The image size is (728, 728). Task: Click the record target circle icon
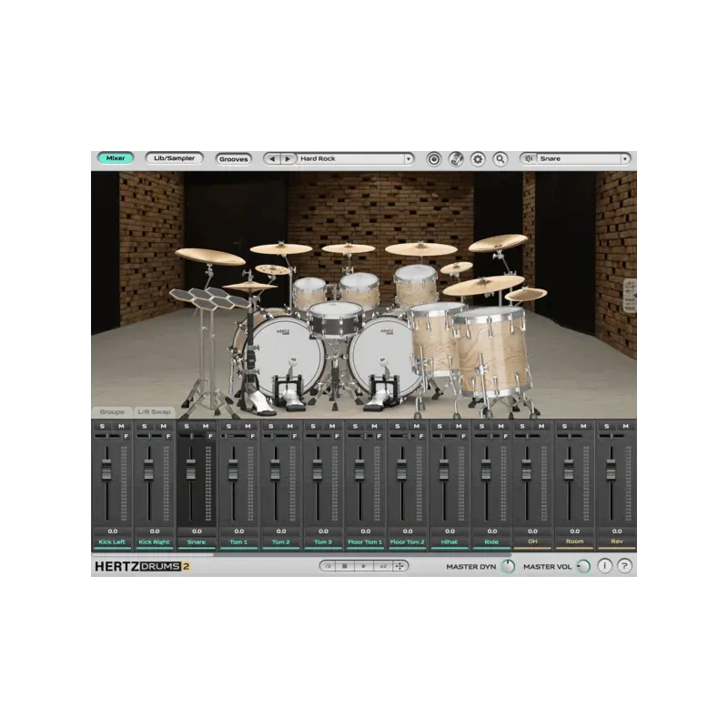(434, 159)
